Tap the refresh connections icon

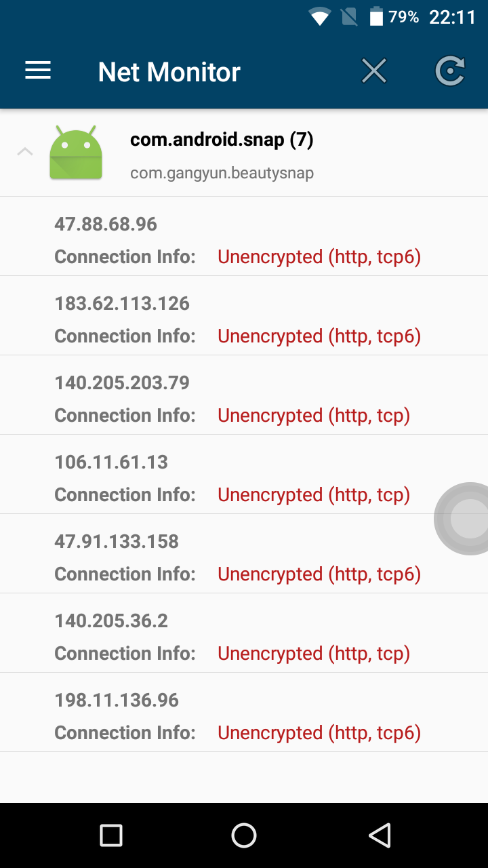click(x=450, y=71)
